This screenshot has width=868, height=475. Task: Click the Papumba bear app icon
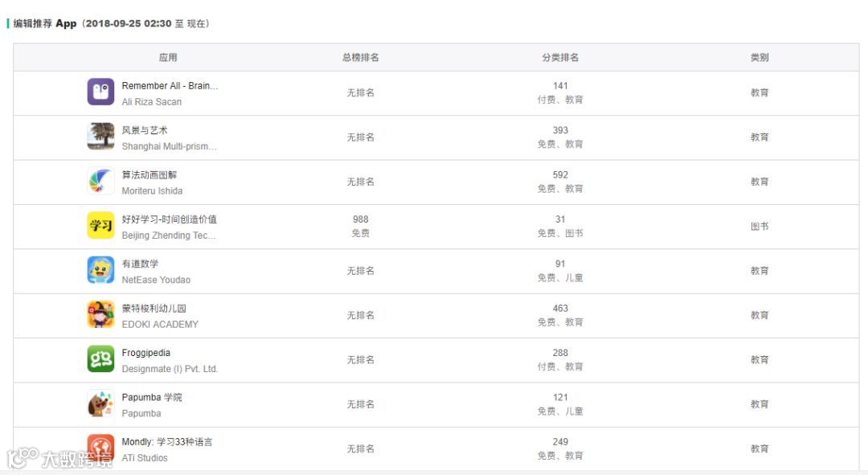coord(100,403)
